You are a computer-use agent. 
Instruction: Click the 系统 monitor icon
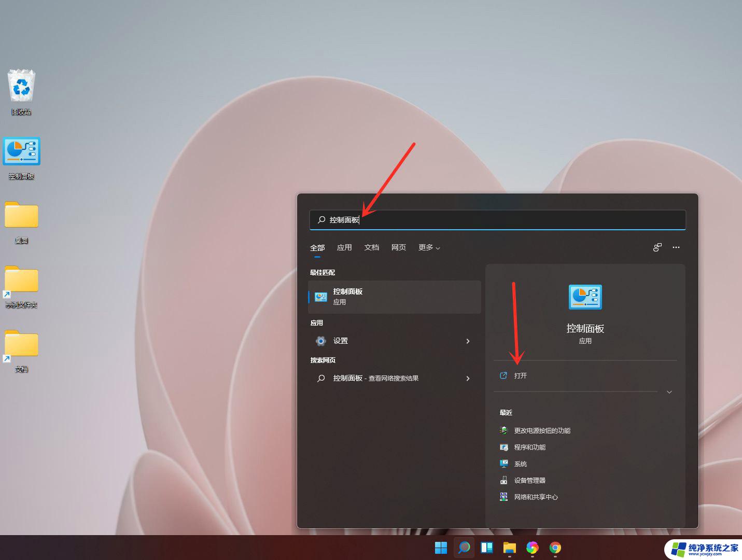coord(503,464)
